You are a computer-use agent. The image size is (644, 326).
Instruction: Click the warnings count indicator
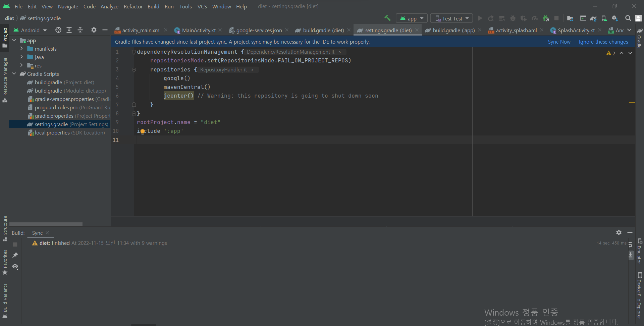pos(611,53)
